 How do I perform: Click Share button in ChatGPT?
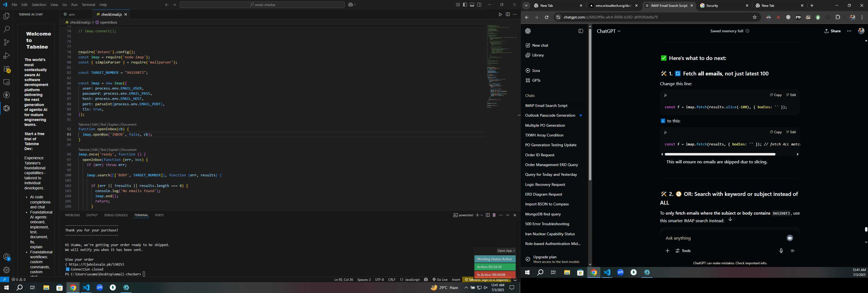[x=832, y=31]
